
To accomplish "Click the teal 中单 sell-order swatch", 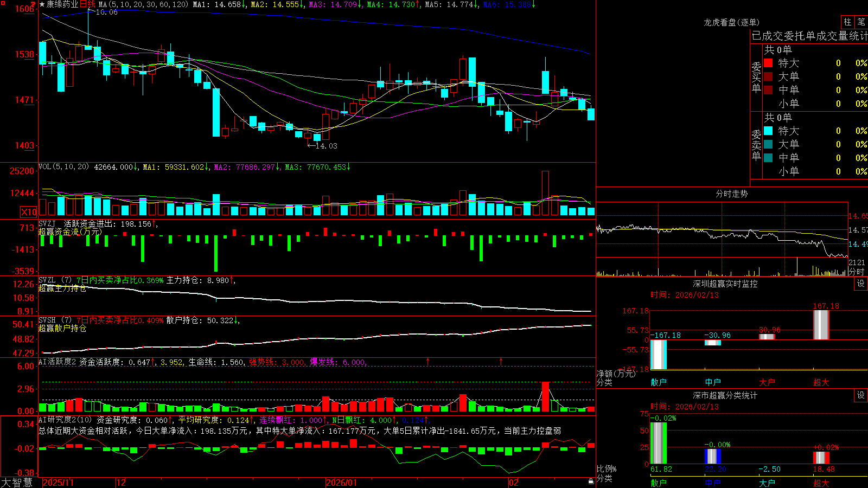I will 768,158.
